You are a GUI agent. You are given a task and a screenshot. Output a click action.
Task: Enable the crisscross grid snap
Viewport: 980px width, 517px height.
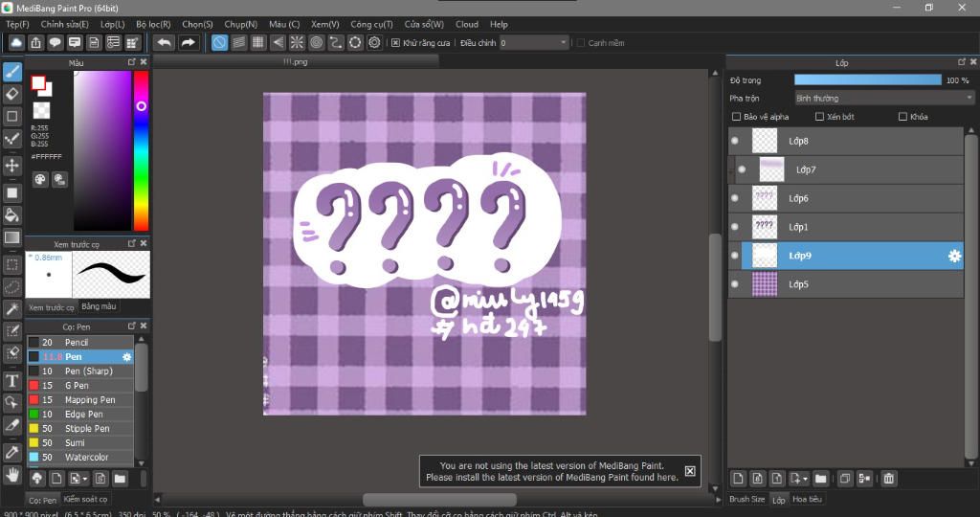click(258, 42)
